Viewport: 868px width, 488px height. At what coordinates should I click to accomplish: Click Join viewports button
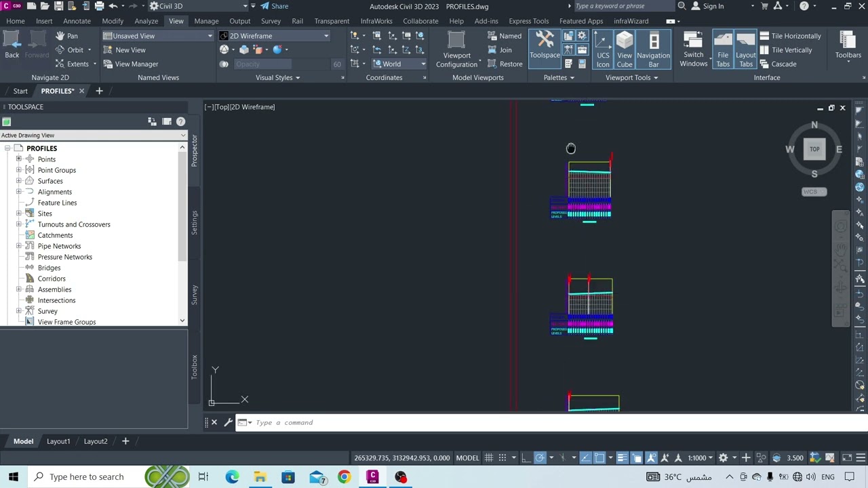500,49
